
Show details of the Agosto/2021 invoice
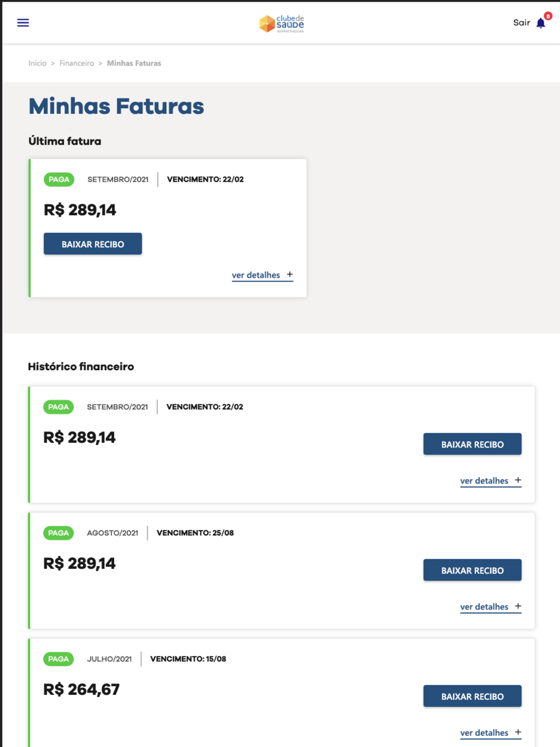click(491, 606)
